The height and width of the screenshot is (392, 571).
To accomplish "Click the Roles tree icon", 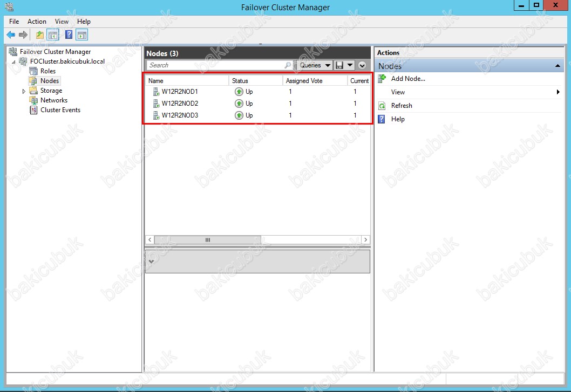I will [33, 71].
